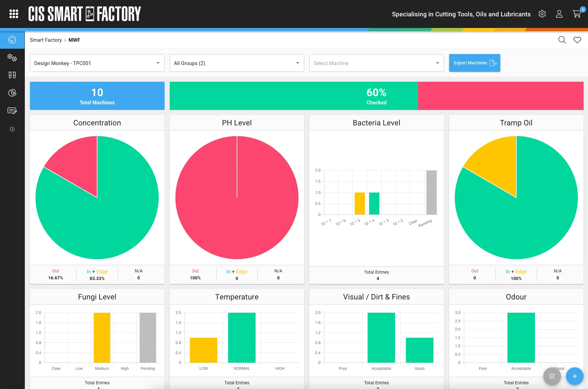Click the Good bar in Visual / Dirt & Fines

click(x=420, y=350)
